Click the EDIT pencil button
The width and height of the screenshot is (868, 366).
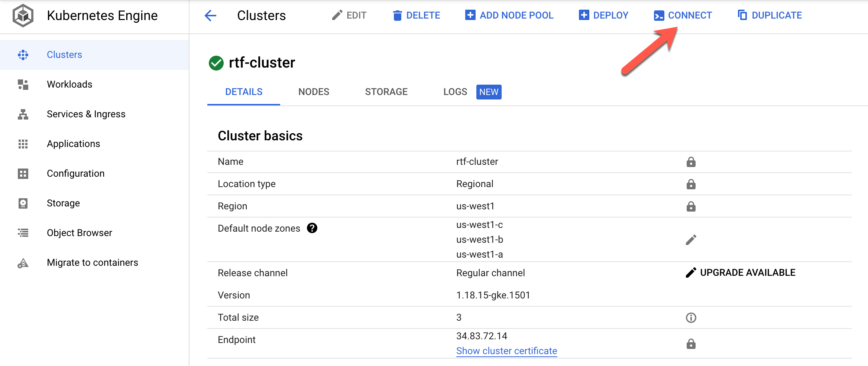pos(349,15)
